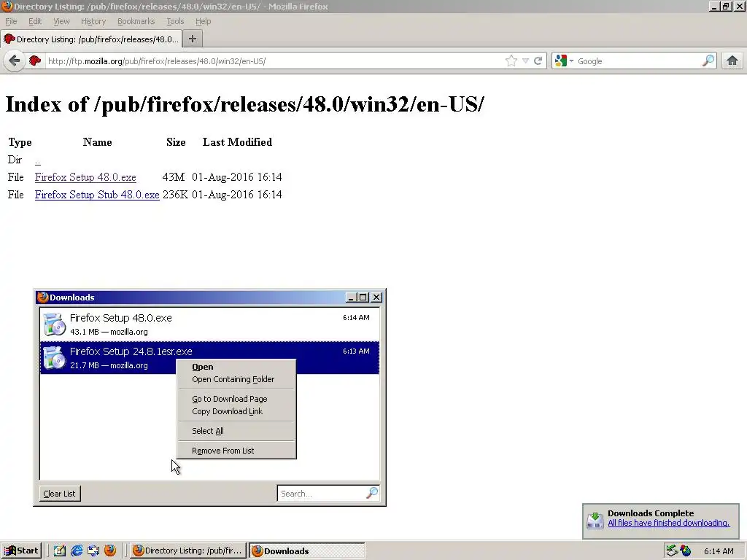
Task: Click the Google search input field
Action: coord(638,61)
